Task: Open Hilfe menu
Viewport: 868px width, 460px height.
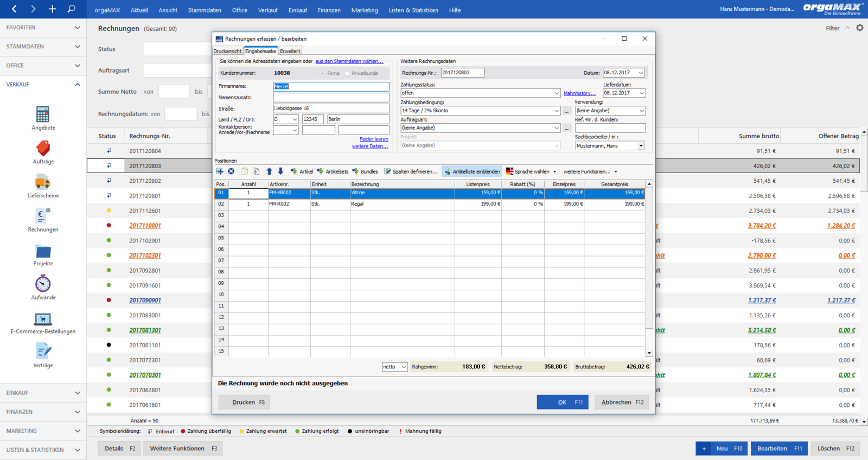Action: click(455, 10)
